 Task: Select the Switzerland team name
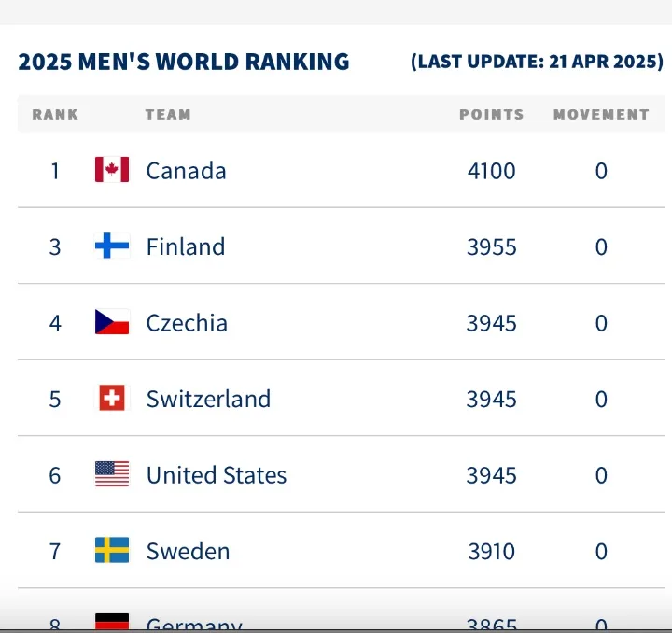click(x=208, y=399)
